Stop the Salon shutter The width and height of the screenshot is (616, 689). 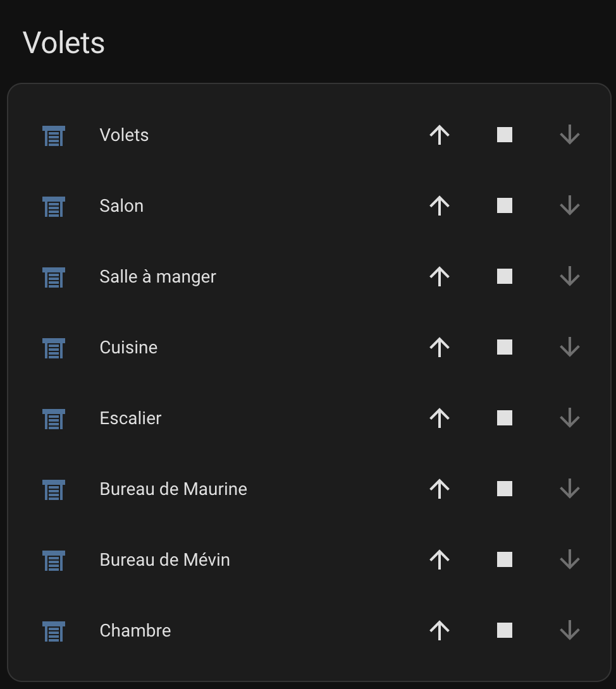(505, 205)
